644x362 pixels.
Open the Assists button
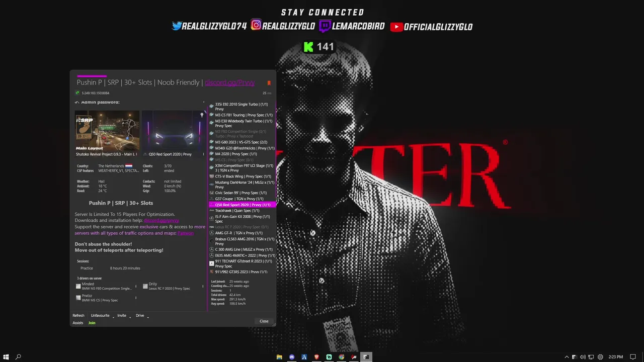pos(78,323)
